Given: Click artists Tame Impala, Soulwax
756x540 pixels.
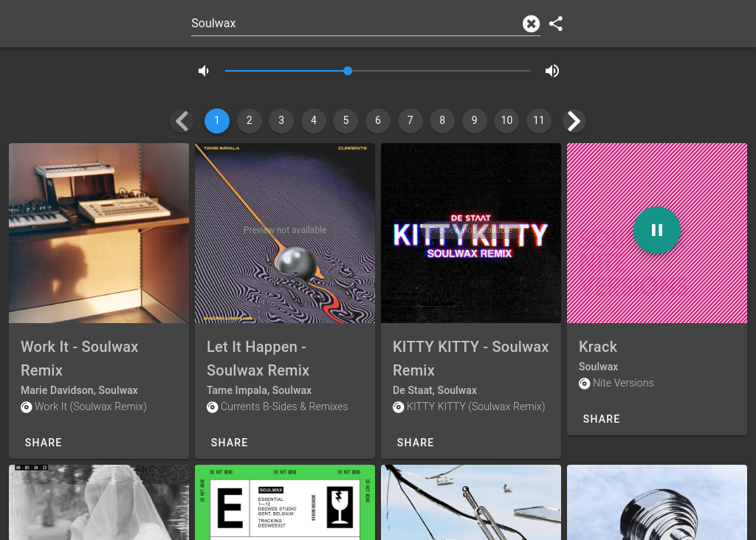Looking at the screenshot, I should pos(259,390).
